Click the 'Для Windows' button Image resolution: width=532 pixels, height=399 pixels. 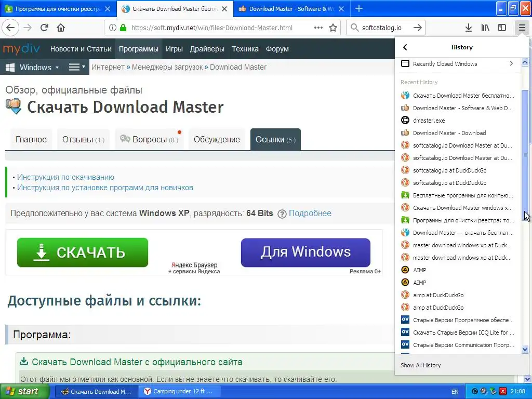pyautogui.click(x=305, y=252)
